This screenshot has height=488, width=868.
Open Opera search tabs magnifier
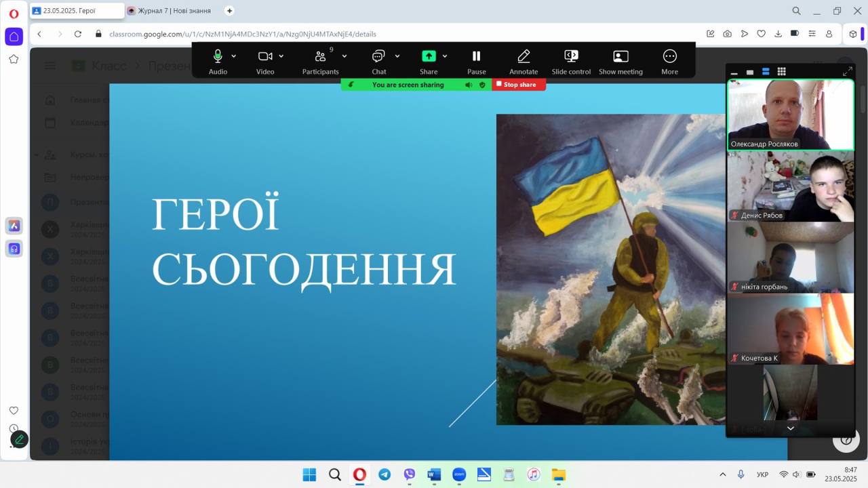797,11
